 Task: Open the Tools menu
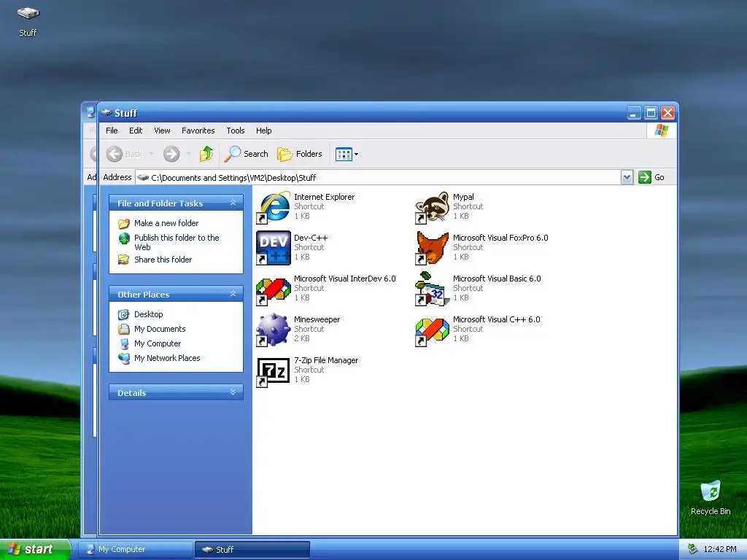[236, 131]
